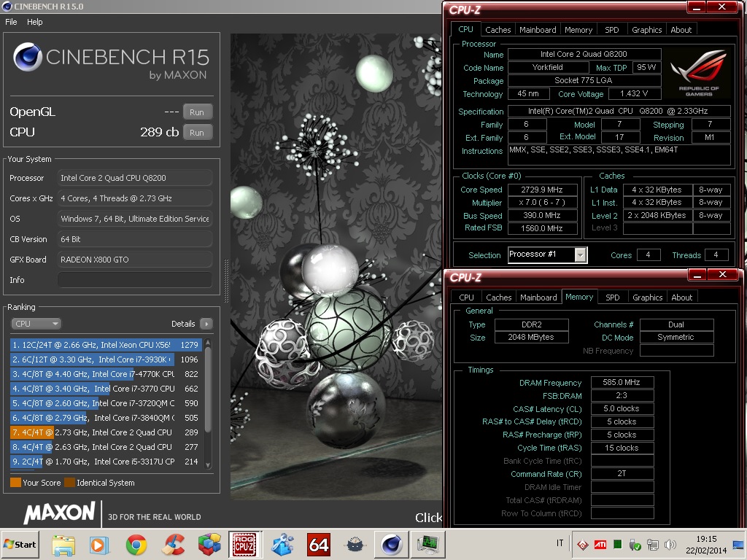Open Caches tab in top CPU-Z window
The image size is (747, 560).
tap(498, 29)
